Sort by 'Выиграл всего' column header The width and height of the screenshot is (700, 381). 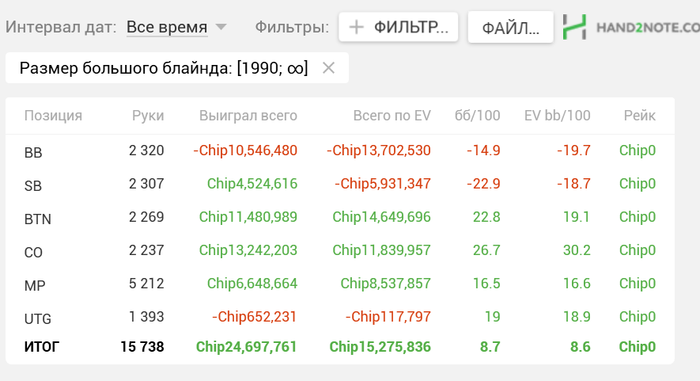click(248, 116)
